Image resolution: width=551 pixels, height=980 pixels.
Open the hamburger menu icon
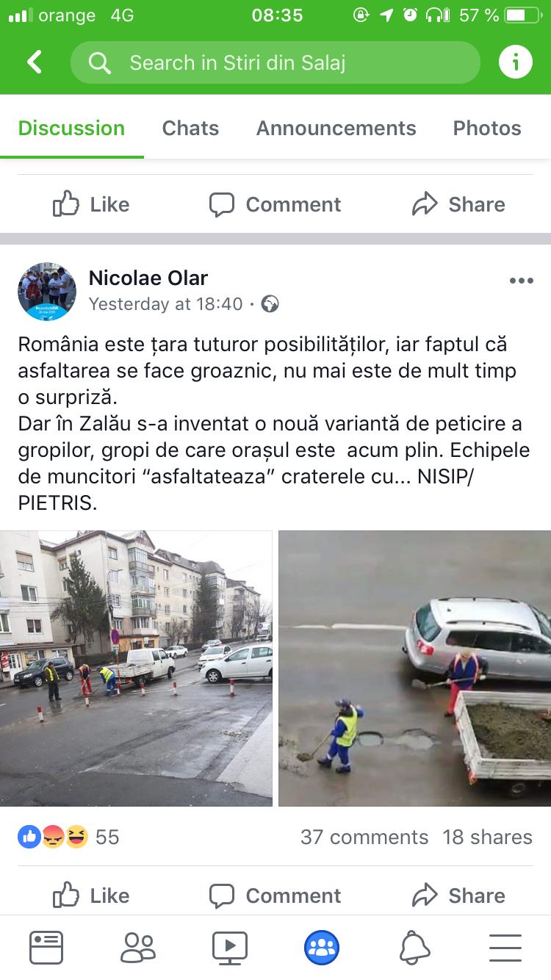(505, 948)
